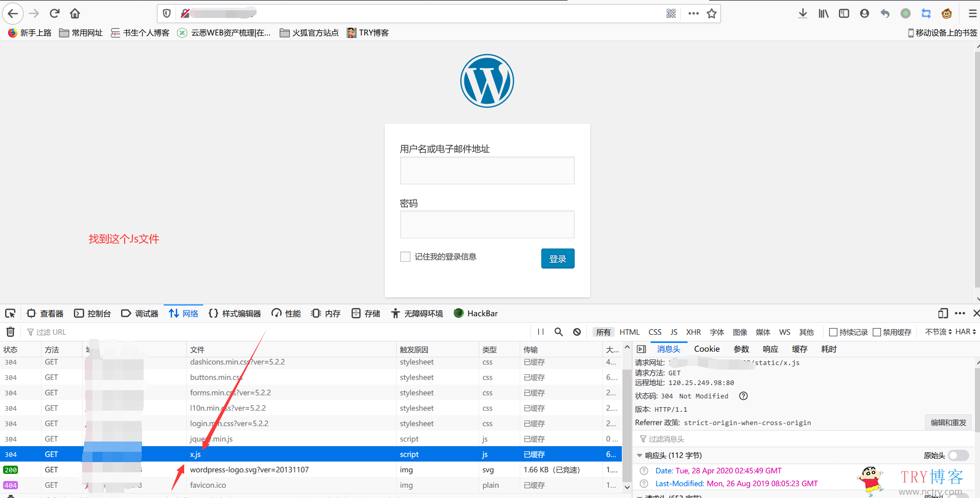Open the downloads arrow icon
Screen dimensions: 980x498
point(803,13)
